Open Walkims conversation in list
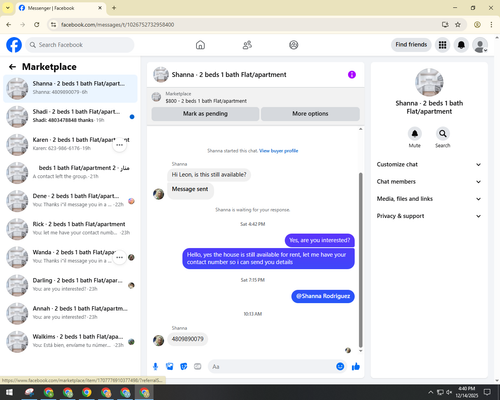 click(x=70, y=341)
